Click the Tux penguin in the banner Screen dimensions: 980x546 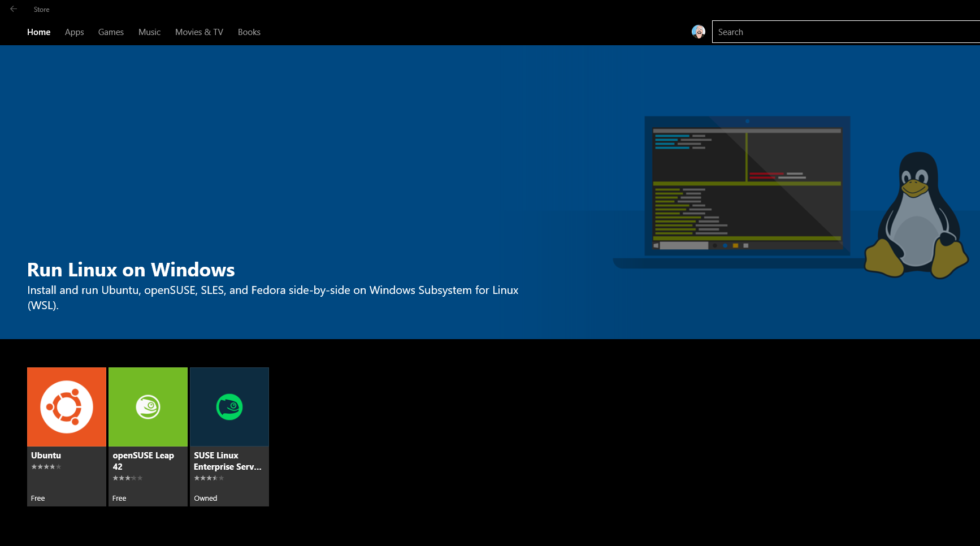(x=916, y=215)
